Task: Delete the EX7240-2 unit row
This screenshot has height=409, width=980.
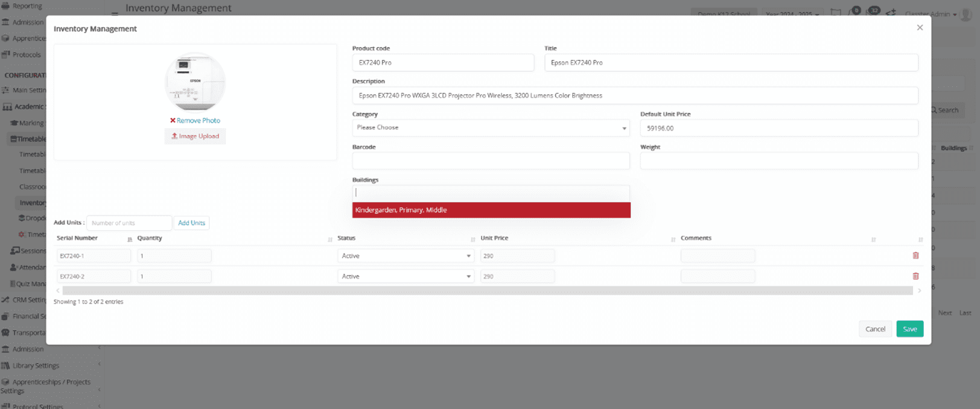Action: click(915, 276)
